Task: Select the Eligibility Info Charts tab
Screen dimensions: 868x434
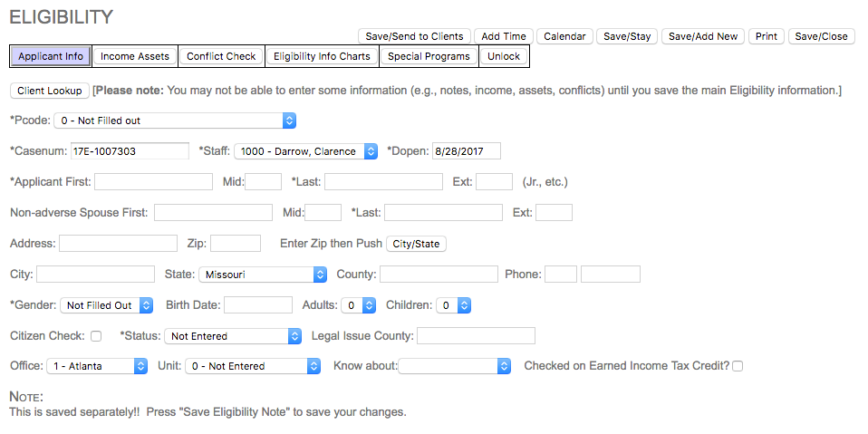Action: pyautogui.click(x=322, y=56)
